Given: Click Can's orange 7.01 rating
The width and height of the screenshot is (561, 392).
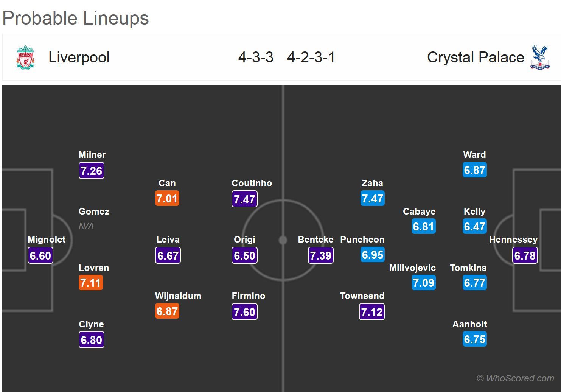Looking at the screenshot, I should pyautogui.click(x=167, y=198).
